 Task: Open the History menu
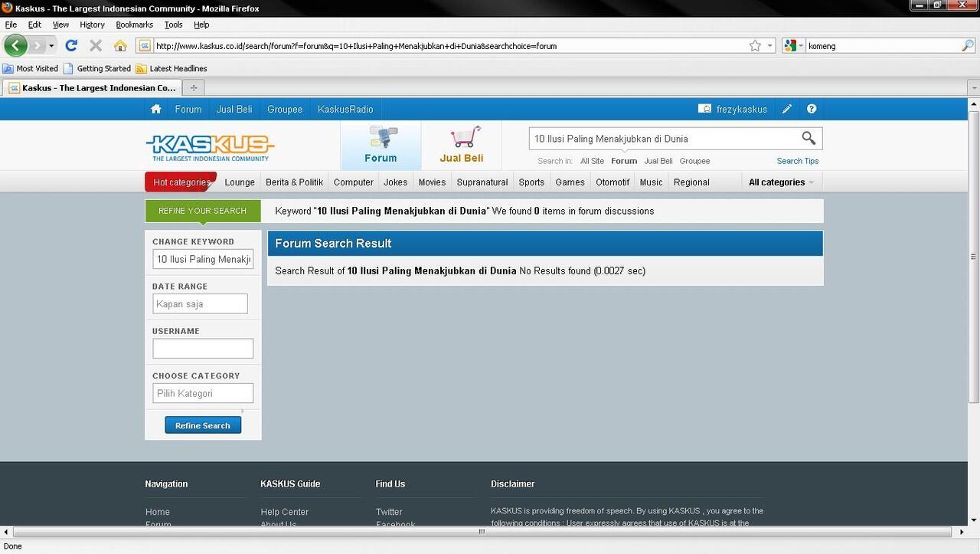[x=92, y=25]
